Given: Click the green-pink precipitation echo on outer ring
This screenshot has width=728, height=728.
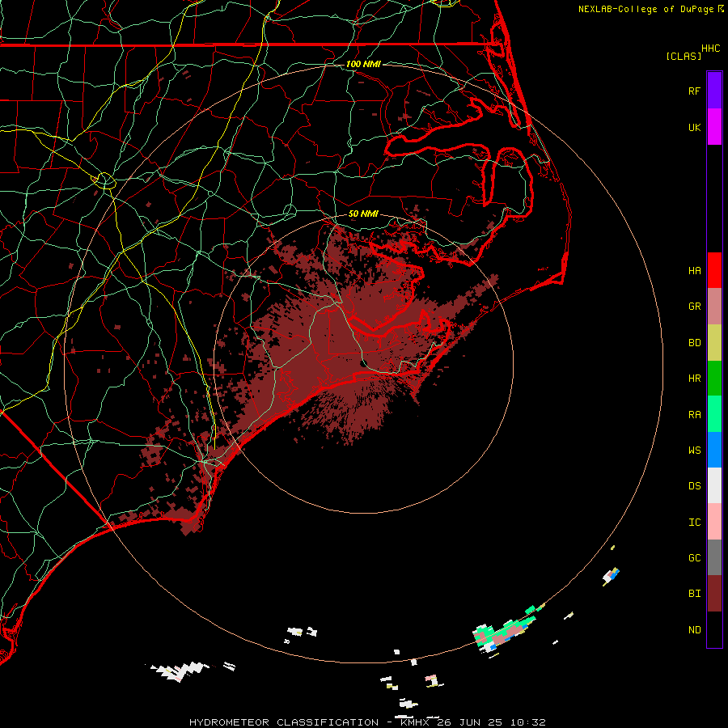Looking at the screenshot, I should (x=504, y=632).
